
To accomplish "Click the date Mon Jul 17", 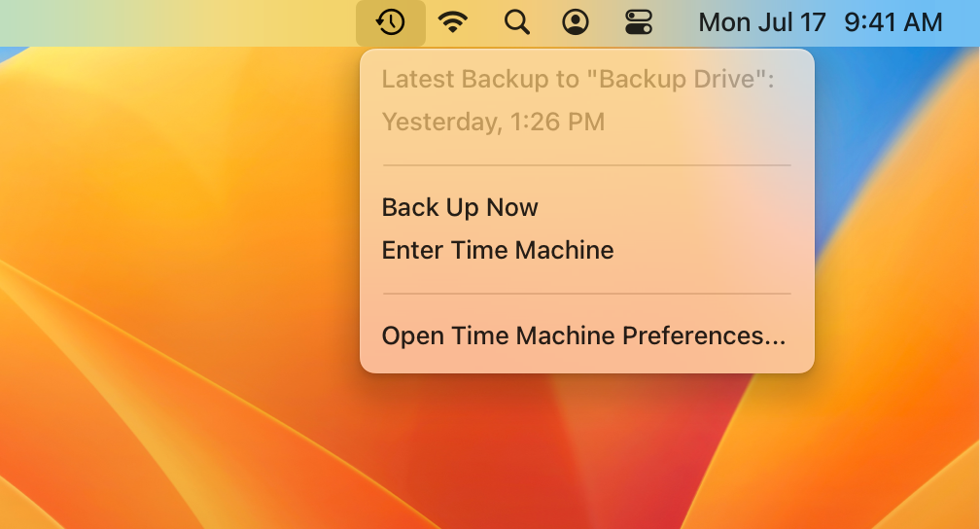I will coord(761,22).
